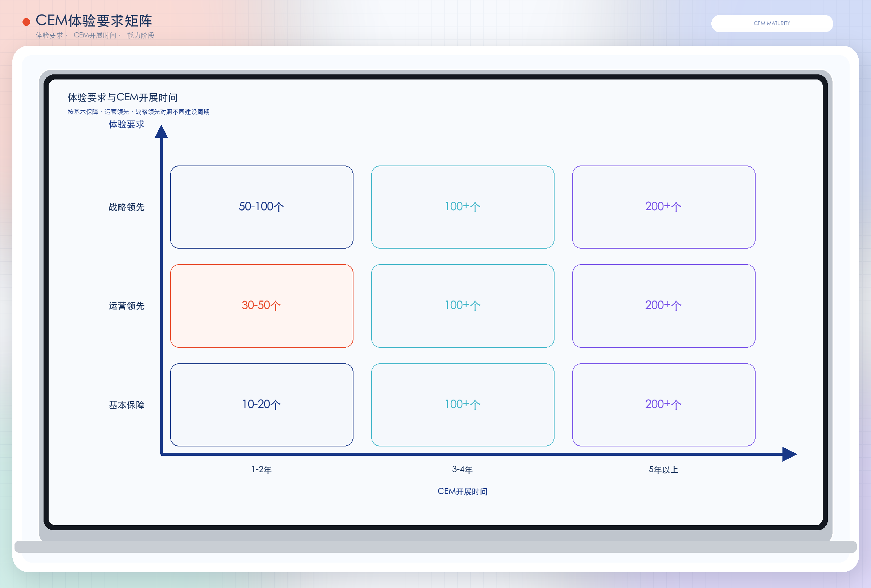Viewport: 871px width, 588px height.
Task: Click the subtitle 按基本保障、运营领先、战略领先对照不同建设周期
Action: coord(138,112)
